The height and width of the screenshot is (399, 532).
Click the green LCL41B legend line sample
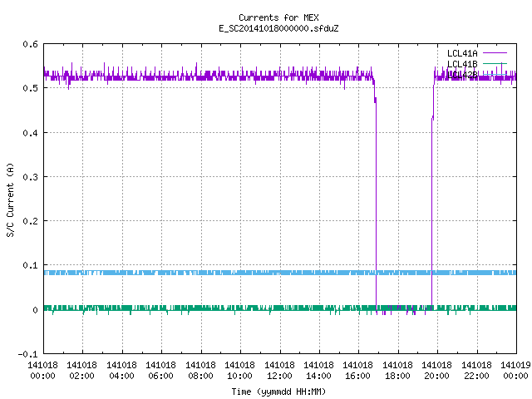point(495,63)
